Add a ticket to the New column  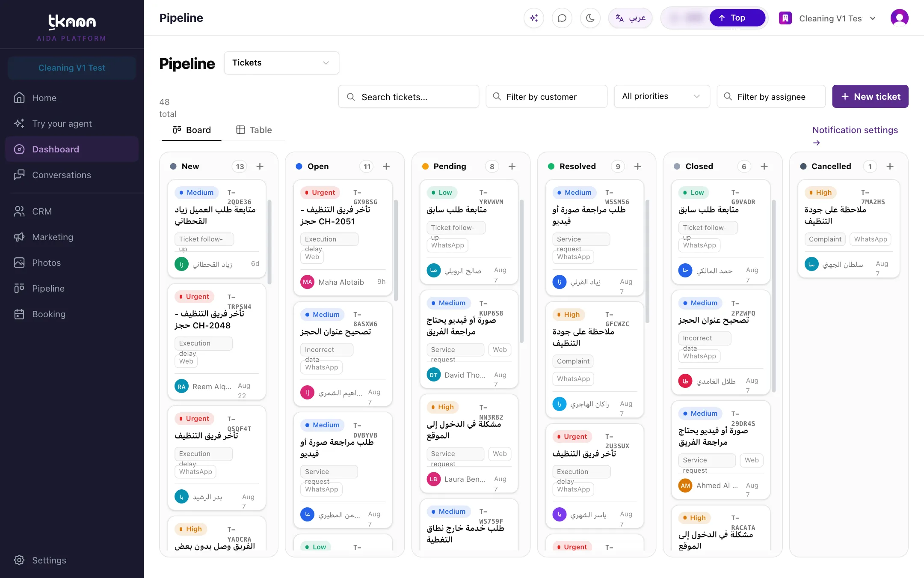260,167
